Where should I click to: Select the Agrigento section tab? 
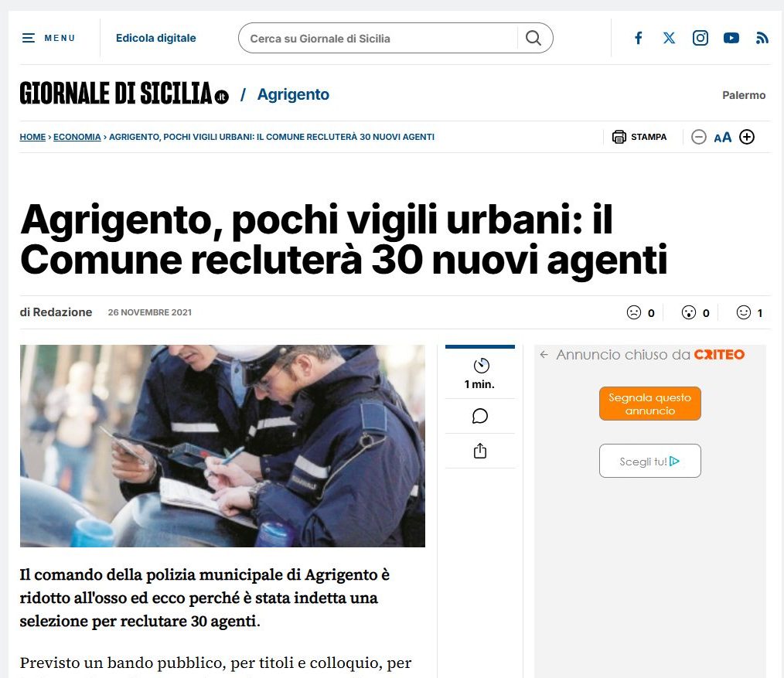tap(293, 94)
